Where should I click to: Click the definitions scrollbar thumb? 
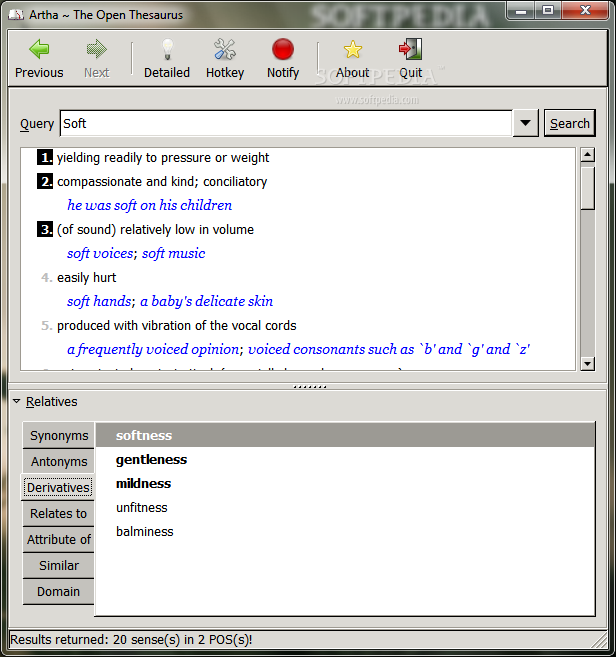588,188
